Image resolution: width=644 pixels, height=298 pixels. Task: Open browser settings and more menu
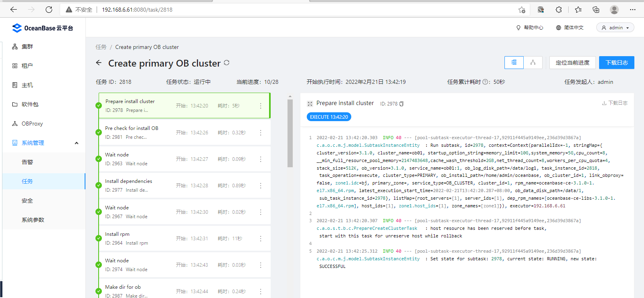coord(633,10)
